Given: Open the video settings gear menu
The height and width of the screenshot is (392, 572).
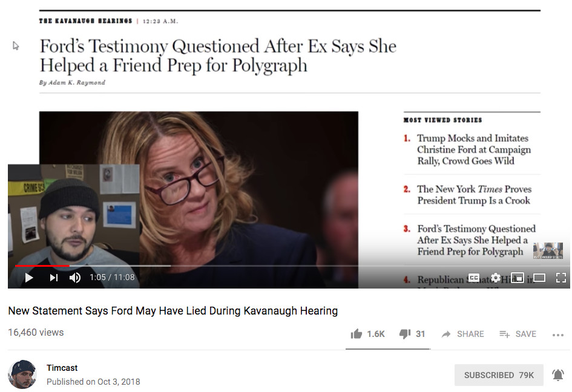Looking at the screenshot, I should (496, 278).
